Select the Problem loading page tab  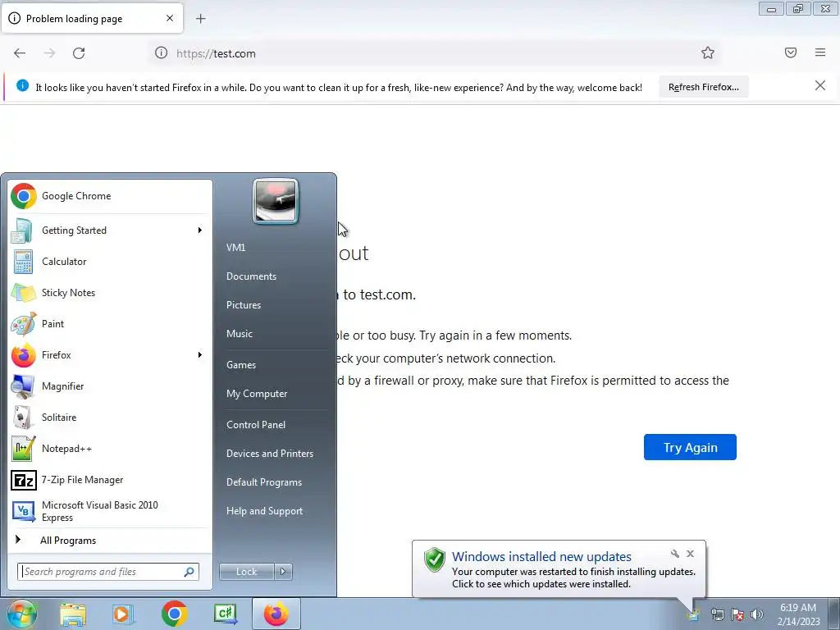pos(92,19)
